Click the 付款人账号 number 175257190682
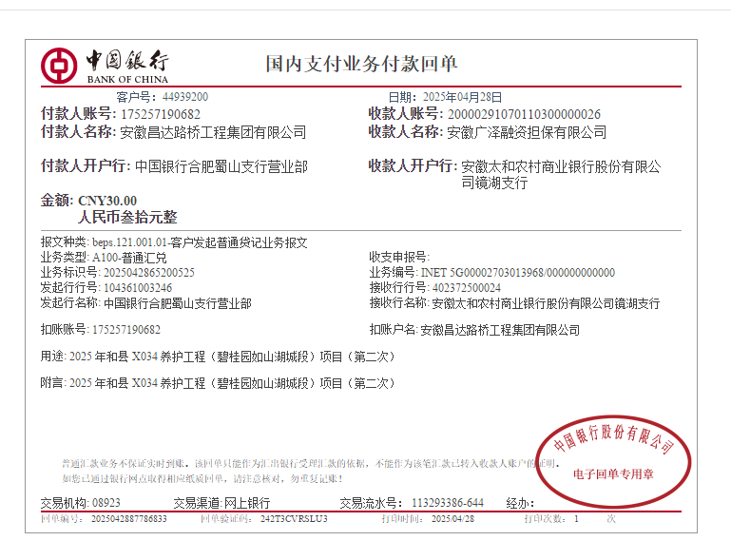Image resolution: width=731 pixels, height=560 pixels. (x=160, y=114)
